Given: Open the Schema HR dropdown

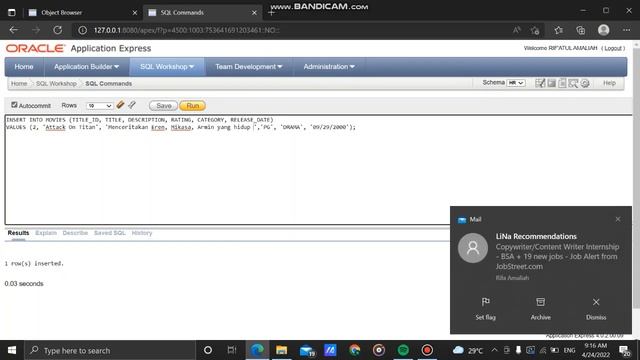Looking at the screenshot, I should (x=516, y=83).
